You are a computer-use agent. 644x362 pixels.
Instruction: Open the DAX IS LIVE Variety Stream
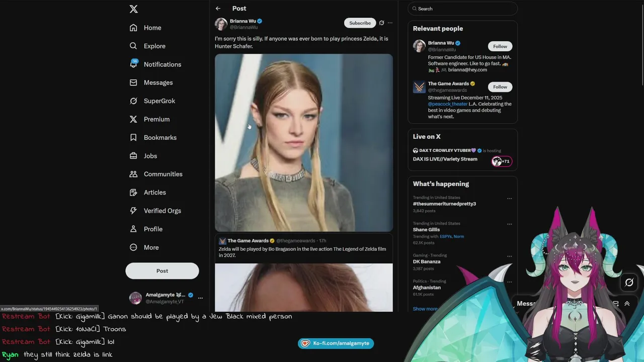pos(445,159)
